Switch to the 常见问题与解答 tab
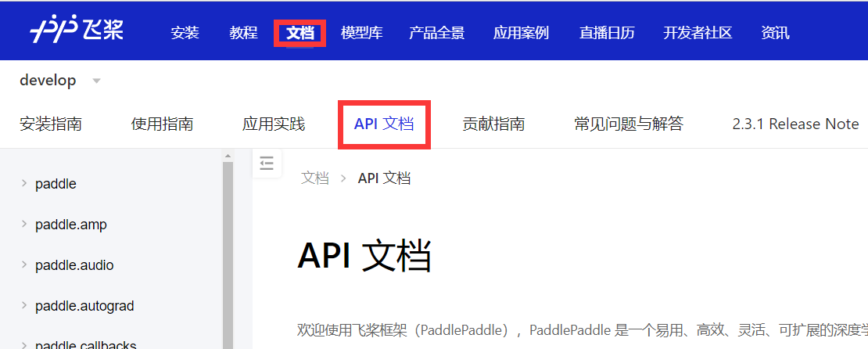 pos(629,124)
